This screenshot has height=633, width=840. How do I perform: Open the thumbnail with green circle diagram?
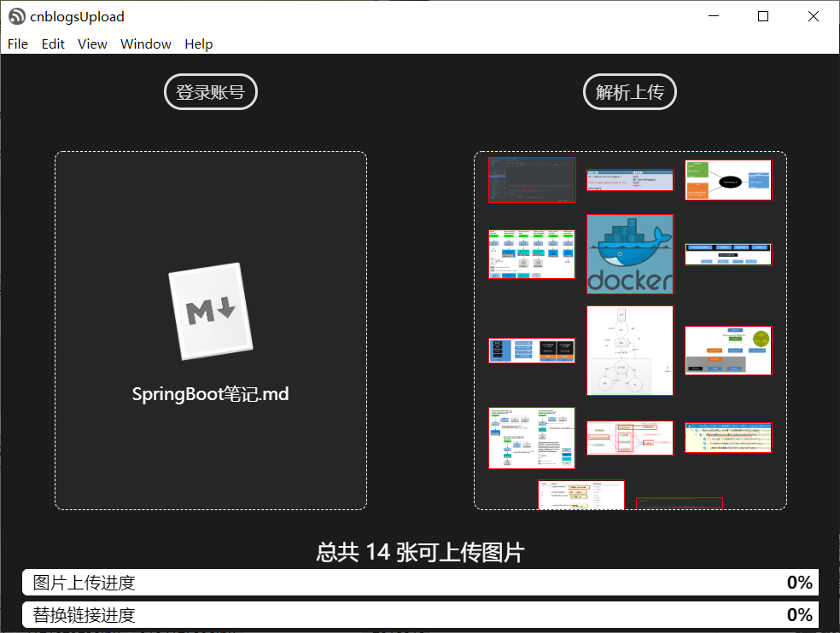pos(728,351)
